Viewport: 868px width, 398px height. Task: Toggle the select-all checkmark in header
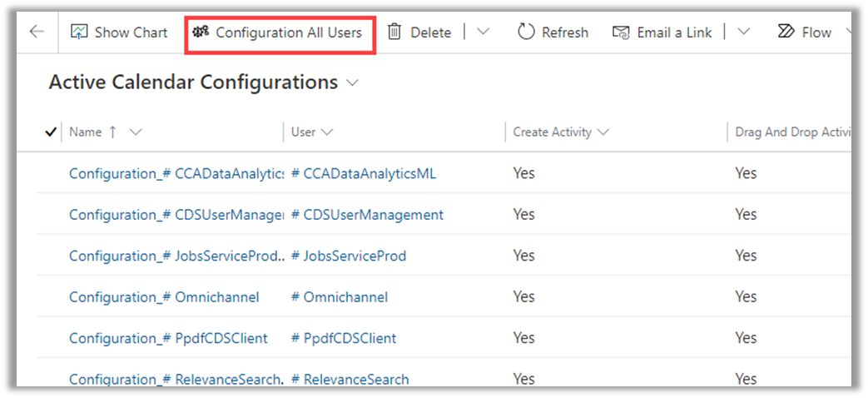click(50, 132)
